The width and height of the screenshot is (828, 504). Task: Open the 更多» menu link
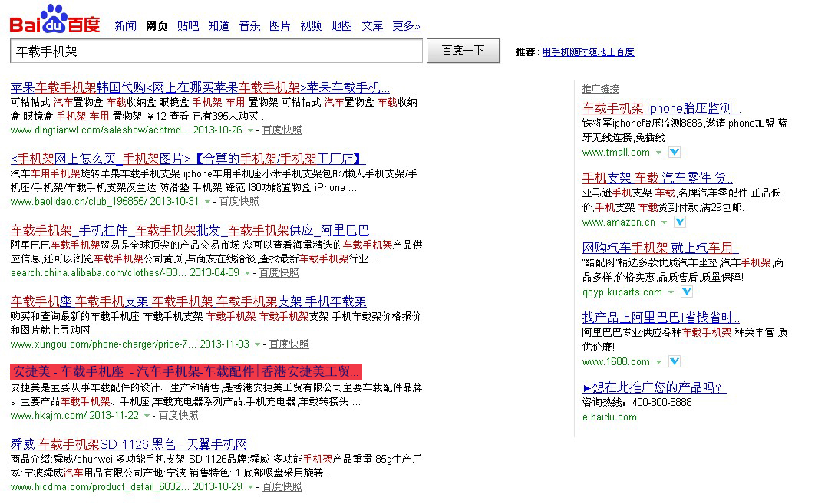(406, 26)
